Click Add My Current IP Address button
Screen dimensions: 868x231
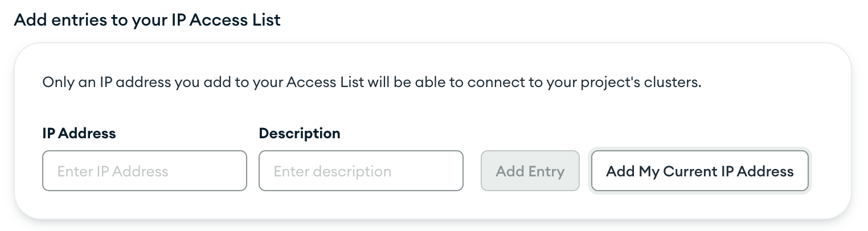699,171
